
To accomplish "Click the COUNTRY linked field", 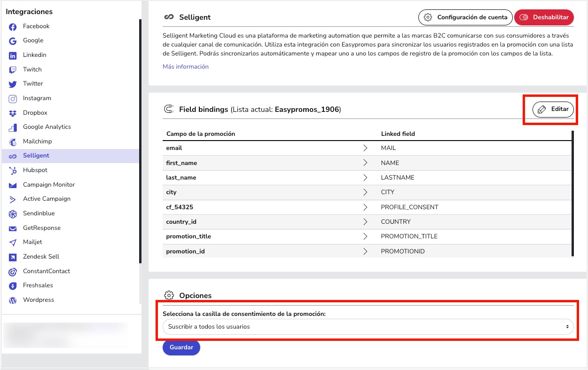I will (x=396, y=222).
